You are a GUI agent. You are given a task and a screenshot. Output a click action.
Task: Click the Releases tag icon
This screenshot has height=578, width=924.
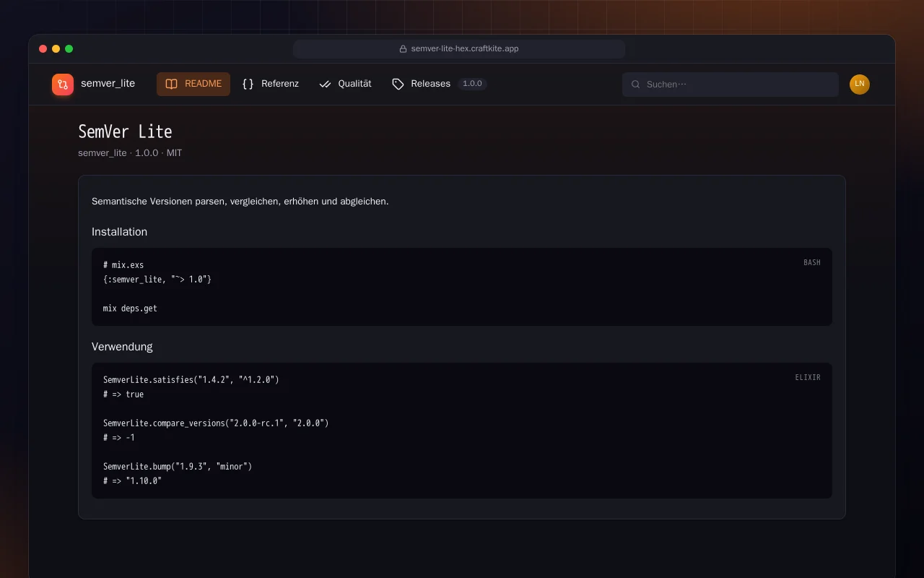pyautogui.click(x=398, y=84)
